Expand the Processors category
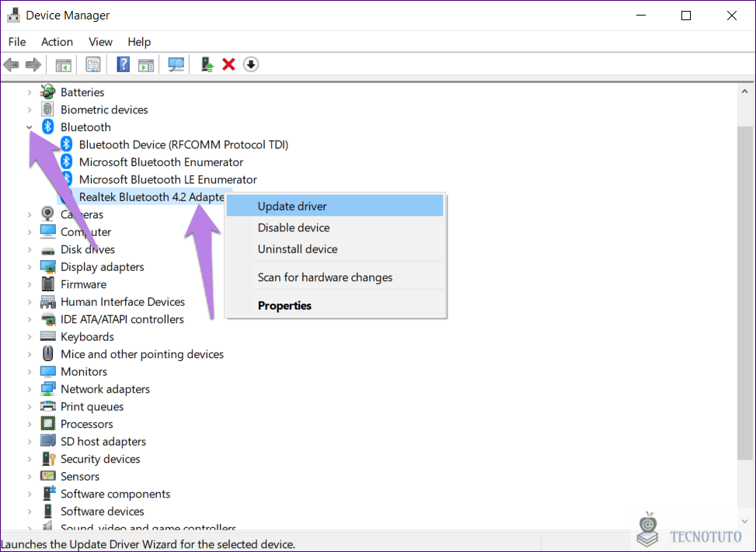This screenshot has height=552, width=756. pyautogui.click(x=30, y=424)
